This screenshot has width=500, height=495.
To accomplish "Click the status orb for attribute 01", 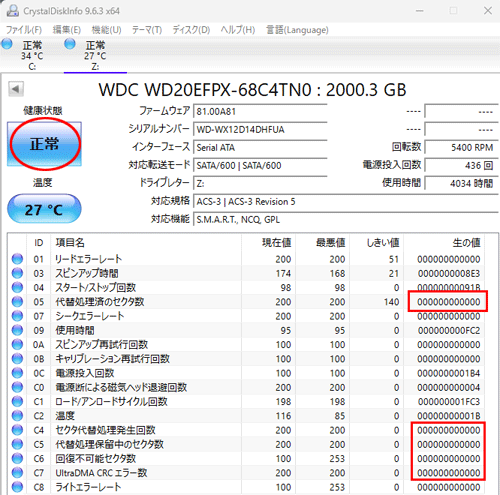I will coord(17,259).
